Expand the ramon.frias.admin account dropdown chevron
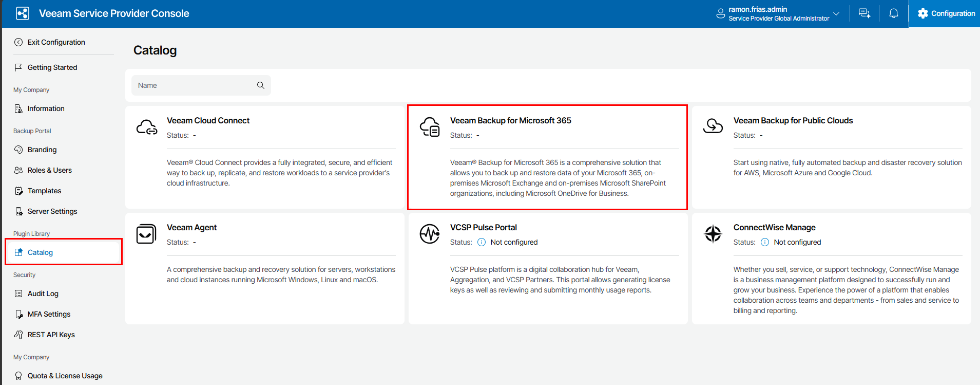Screen dimensions: 980x385 coord(836,13)
